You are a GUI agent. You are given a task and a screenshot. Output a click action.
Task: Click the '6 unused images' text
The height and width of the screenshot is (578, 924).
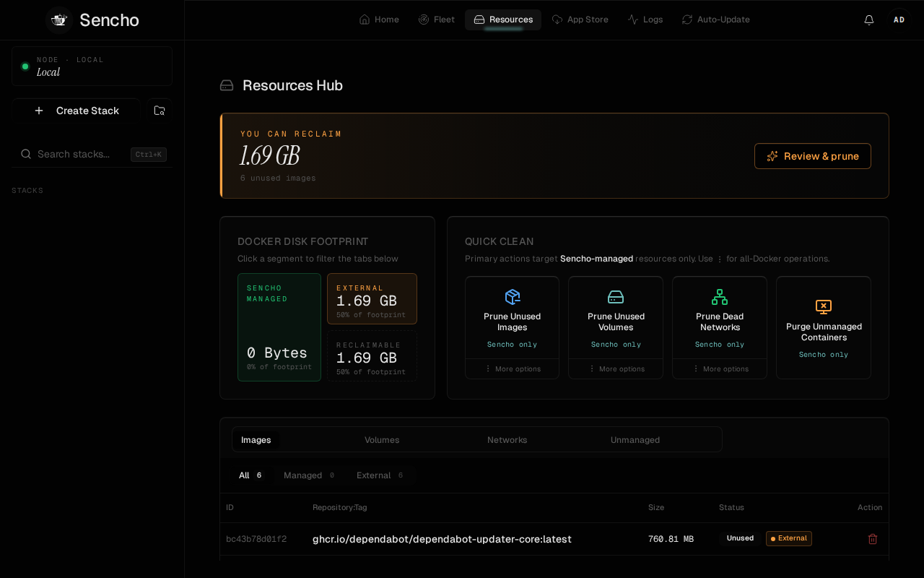278,178
